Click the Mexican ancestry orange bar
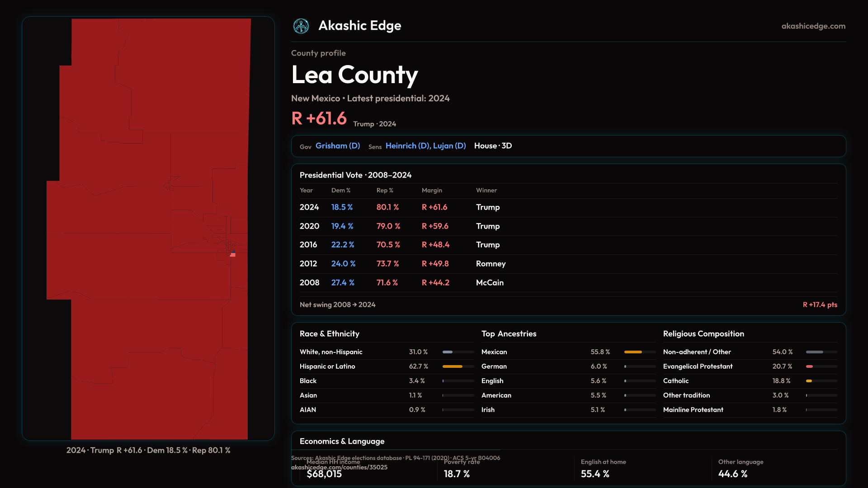Screen dimensions: 868x488 tap(633, 352)
